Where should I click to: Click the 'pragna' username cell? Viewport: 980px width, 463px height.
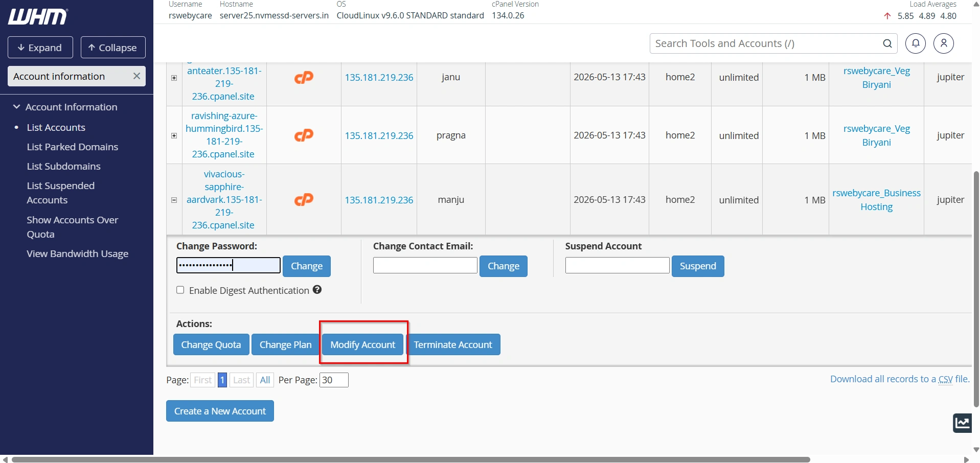(451, 135)
